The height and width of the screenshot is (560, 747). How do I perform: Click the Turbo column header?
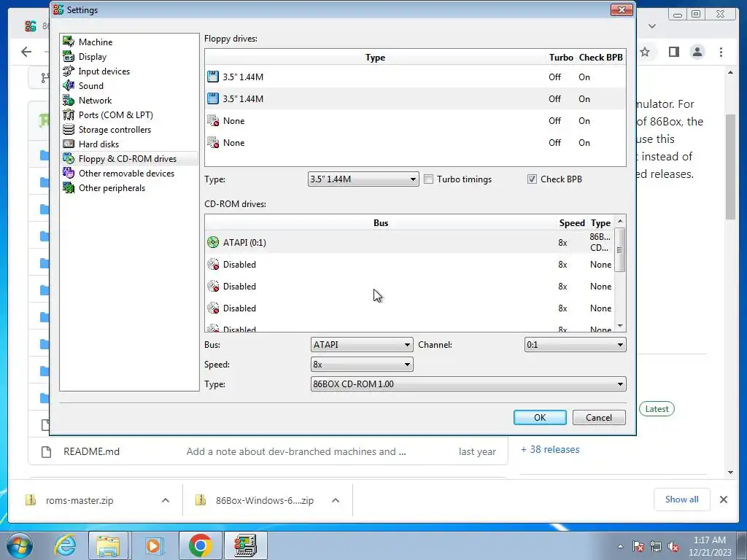[x=561, y=58]
